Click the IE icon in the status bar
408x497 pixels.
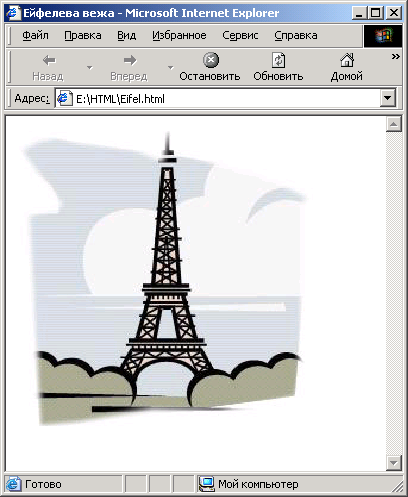pos(13,484)
